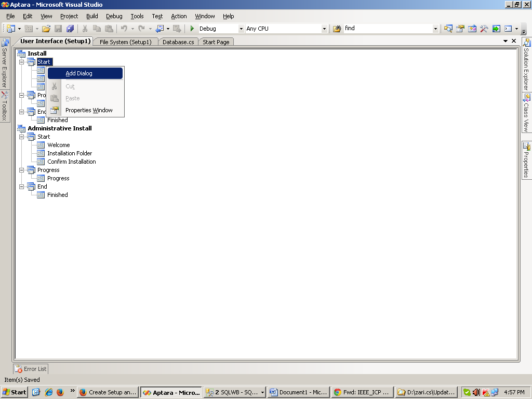Image resolution: width=532 pixels, height=399 pixels.
Task: Choose Add Dialog from context menu
Action: 85,73
